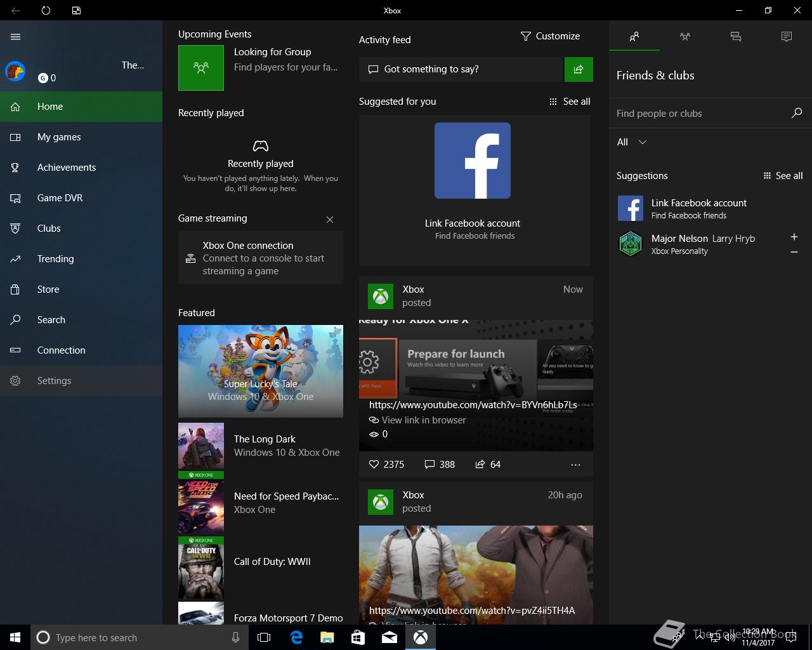The height and width of the screenshot is (650, 812).
Task: Open Call of Duty: WWII thumbnail
Action: coord(201,568)
